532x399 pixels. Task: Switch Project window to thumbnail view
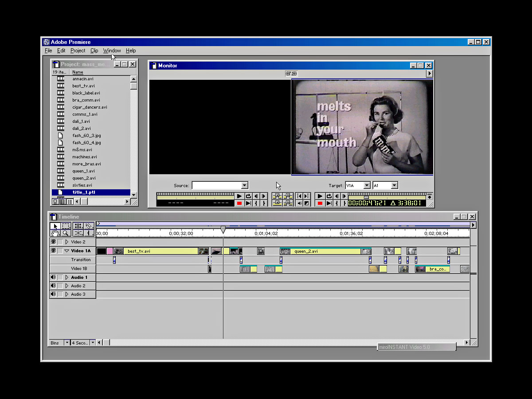tap(62, 201)
